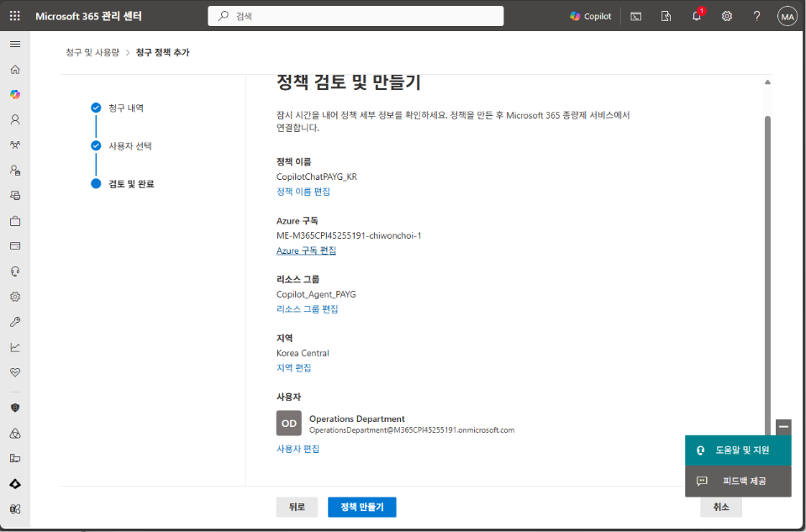
Task: Open the Teams and groups sidebar icon
Action: pos(15,145)
